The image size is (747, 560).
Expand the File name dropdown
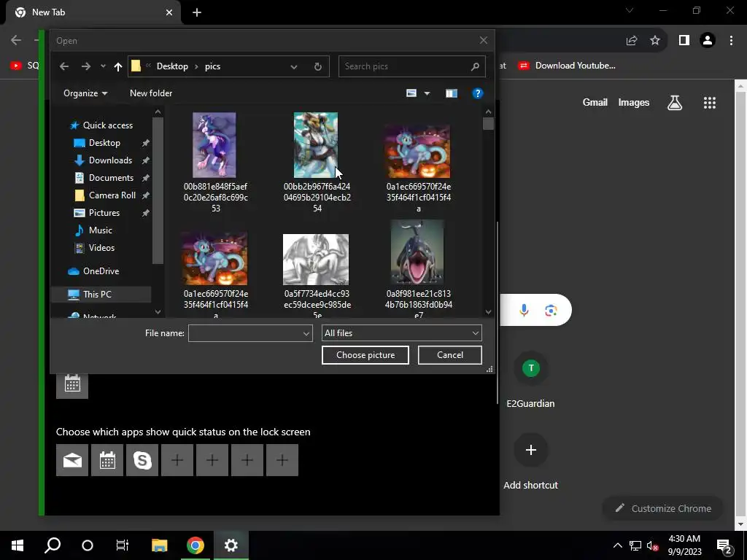(306, 333)
